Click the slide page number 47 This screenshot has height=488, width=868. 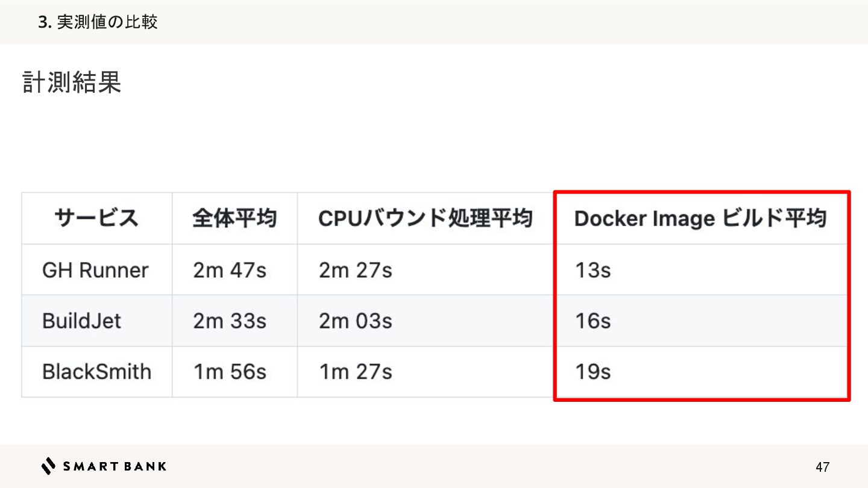[x=822, y=467]
